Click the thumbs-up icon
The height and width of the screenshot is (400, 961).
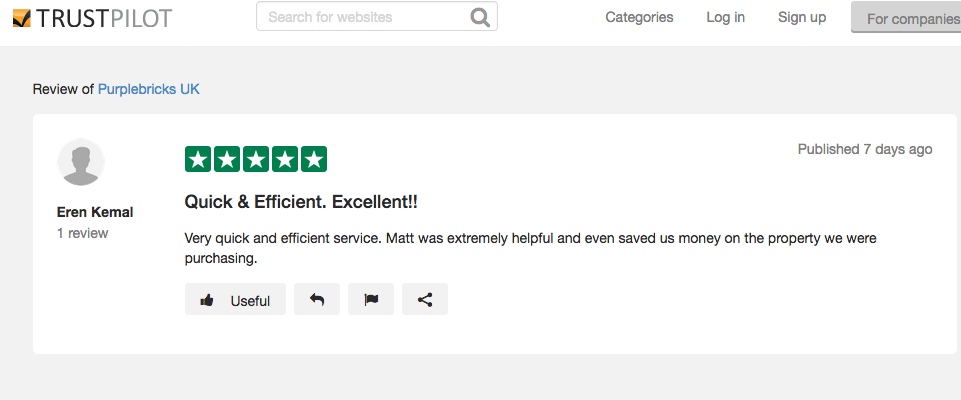207,300
